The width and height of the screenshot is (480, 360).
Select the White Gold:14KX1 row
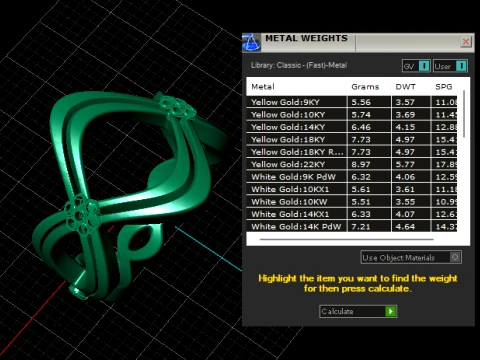coord(352,214)
